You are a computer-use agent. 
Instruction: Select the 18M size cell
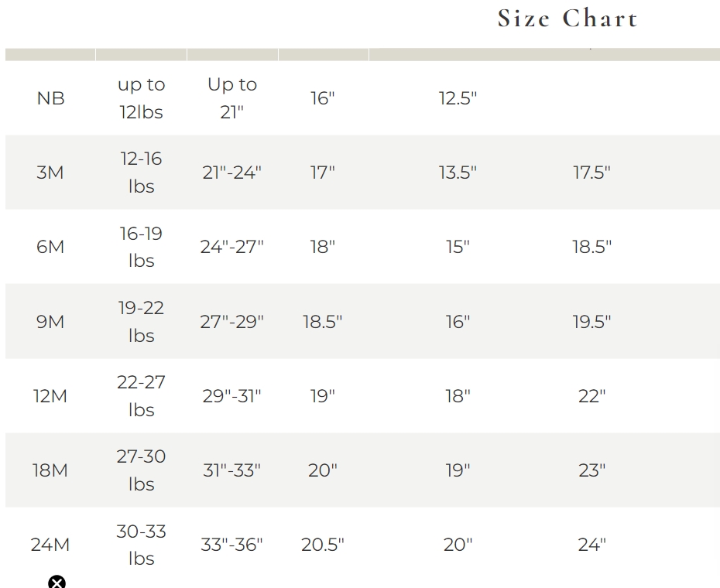[x=50, y=470]
